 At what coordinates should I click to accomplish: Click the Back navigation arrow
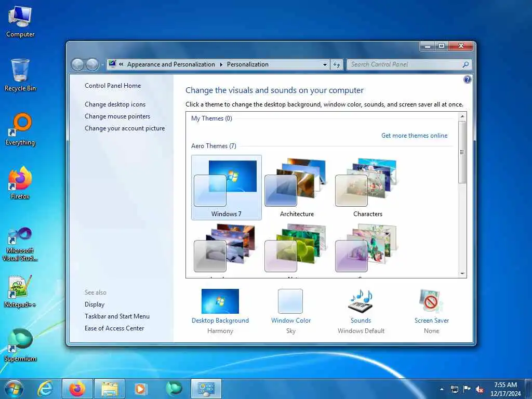[x=78, y=64]
